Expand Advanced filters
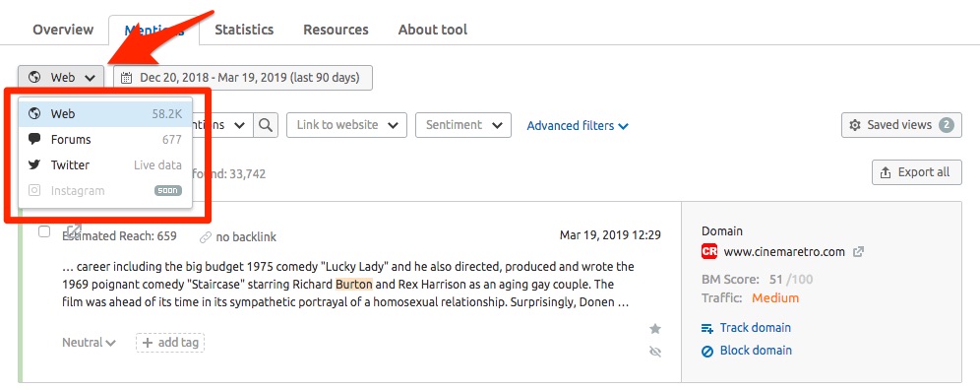 578,126
